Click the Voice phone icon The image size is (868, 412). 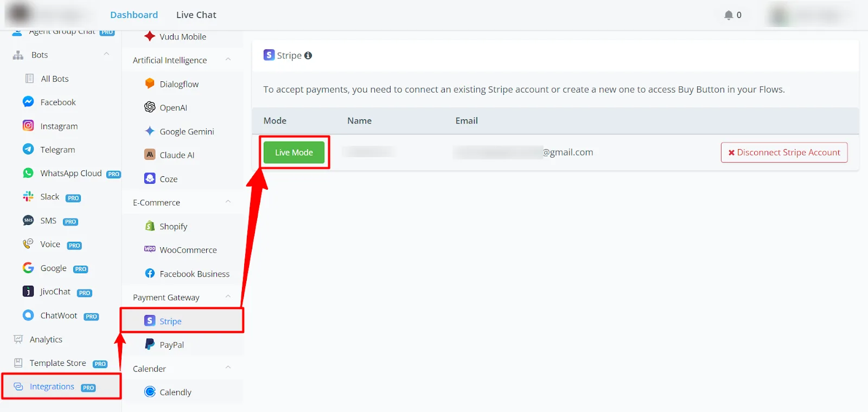(28, 244)
